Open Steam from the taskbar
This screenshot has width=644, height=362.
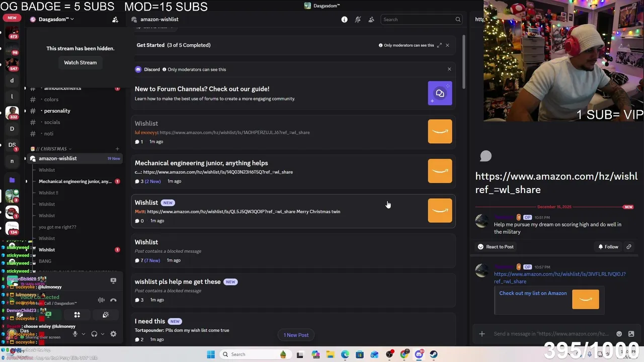(x=434, y=354)
